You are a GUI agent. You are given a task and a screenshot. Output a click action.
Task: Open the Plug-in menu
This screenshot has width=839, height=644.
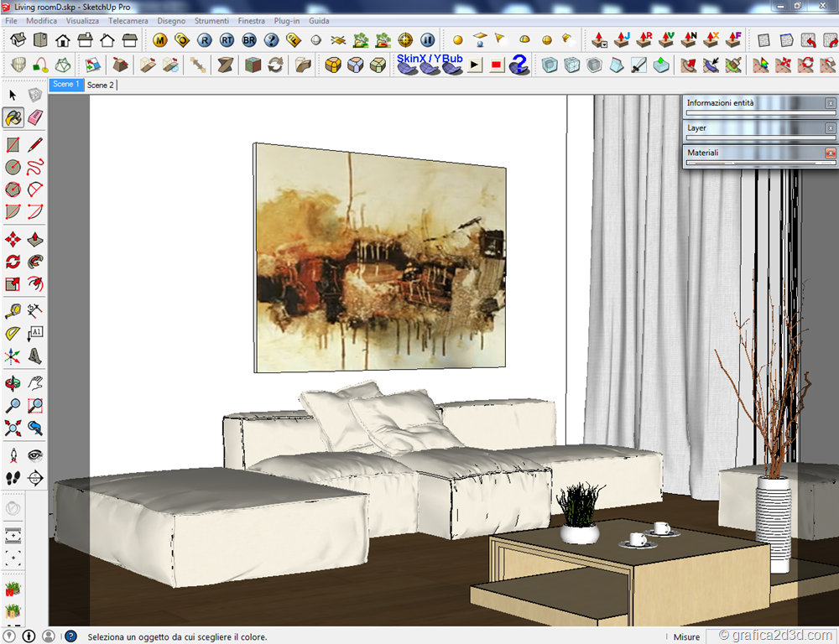287,21
